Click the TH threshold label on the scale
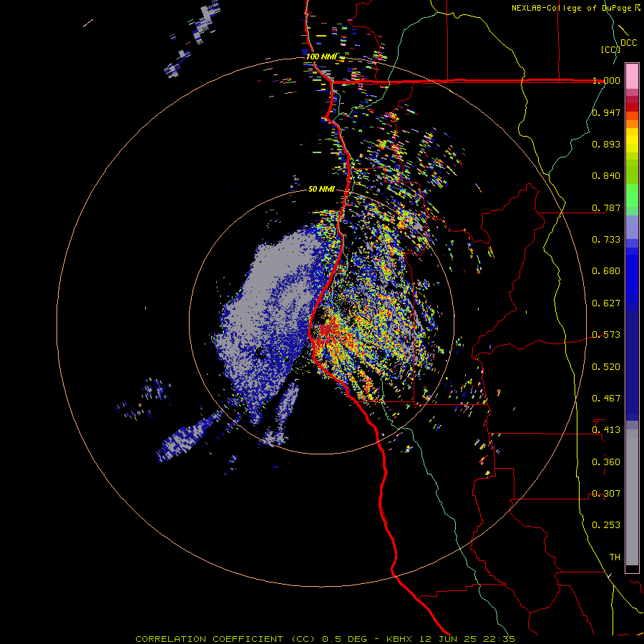This screenshot has height=644, width=644. [615, 557]
